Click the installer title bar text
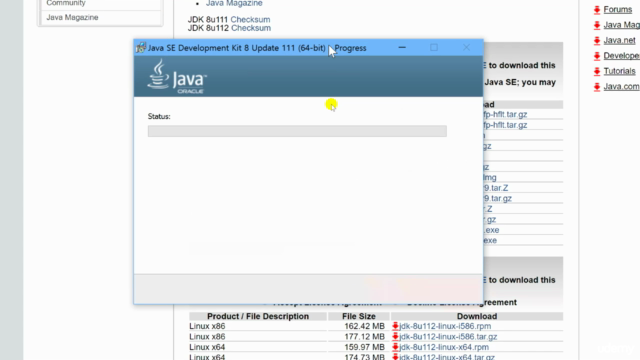This screenshot has width=640, height=360. click(x=257, y=48)
